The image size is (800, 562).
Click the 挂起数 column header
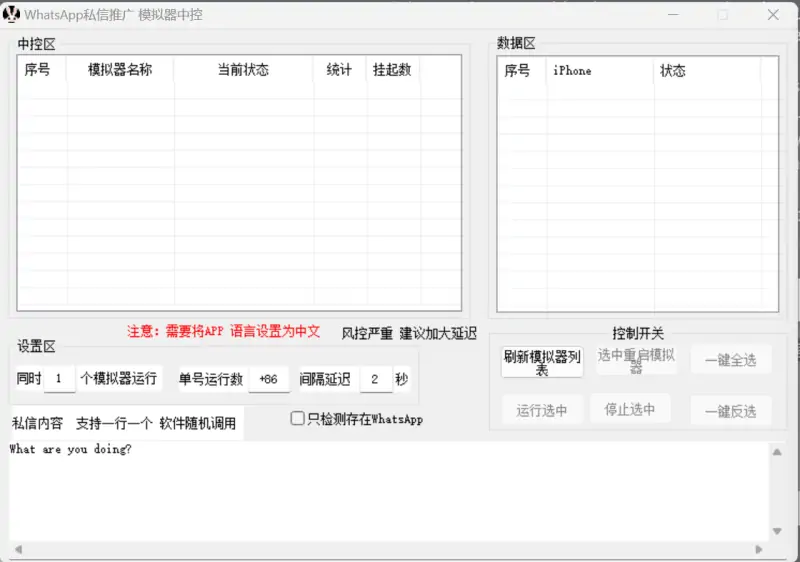click(392, 70)
